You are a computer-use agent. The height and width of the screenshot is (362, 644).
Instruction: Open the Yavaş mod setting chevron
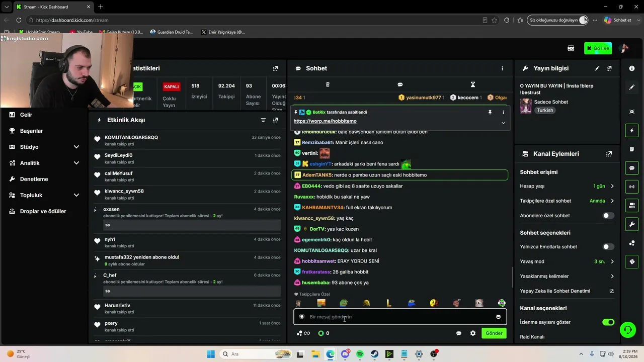click(x=612, y=261)
